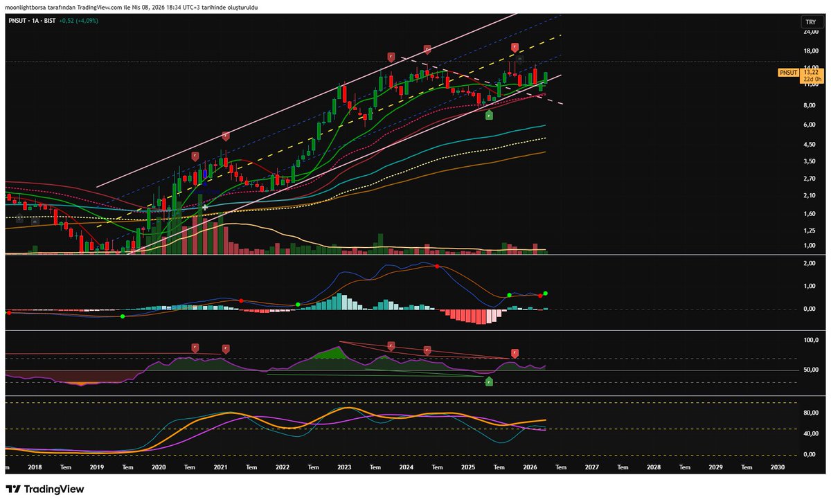Click the PNSUT orange price label
This screenshot has height=504, width=831.
(788, 71)
